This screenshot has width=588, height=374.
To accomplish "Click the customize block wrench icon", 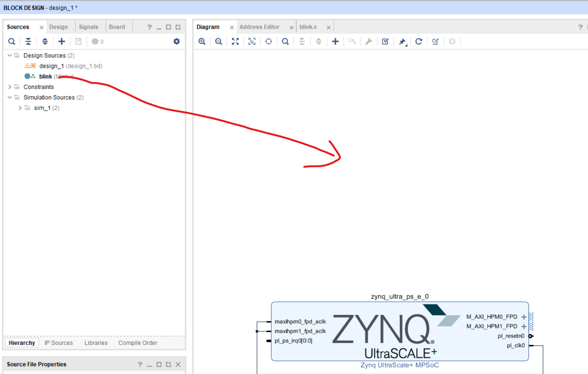I will pyautogui.click(x=369, y=42).
